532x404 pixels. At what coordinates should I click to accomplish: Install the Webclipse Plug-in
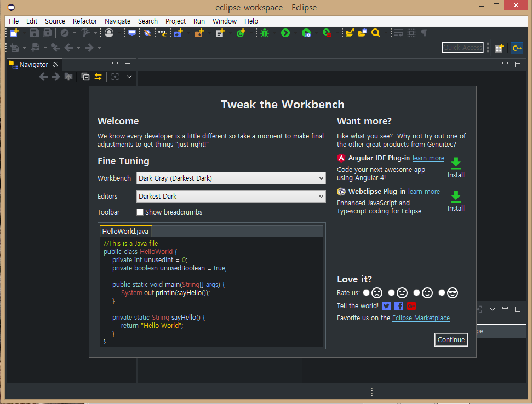[x=456, y=201]
